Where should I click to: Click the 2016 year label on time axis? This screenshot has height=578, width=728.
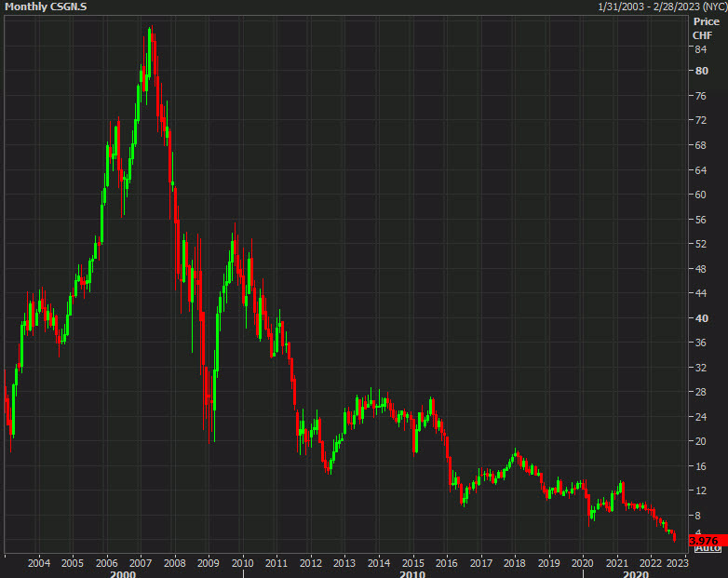click(x=446, y=563)
